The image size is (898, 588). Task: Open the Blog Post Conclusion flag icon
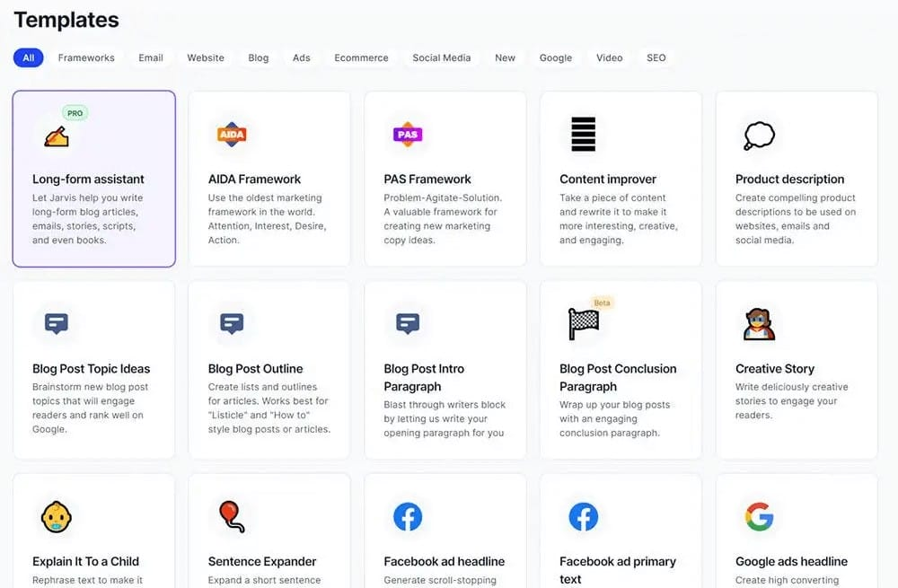coord(583,324)
